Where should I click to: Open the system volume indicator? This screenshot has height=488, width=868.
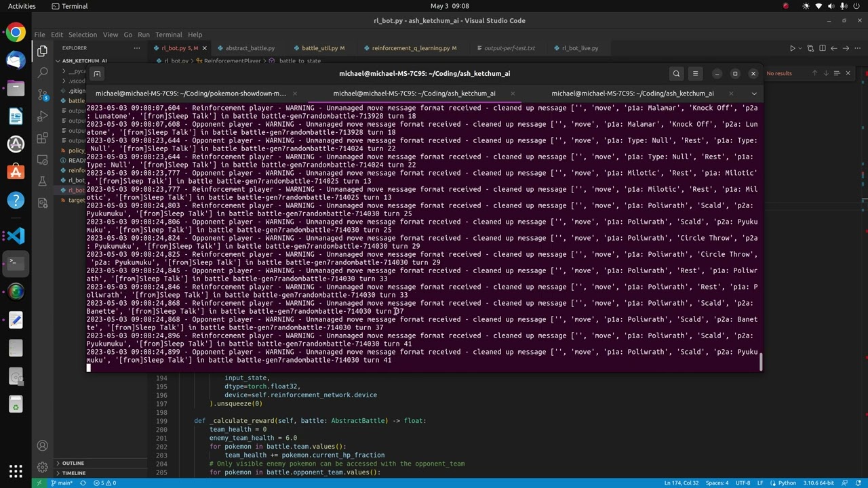pyautogui.click(x=833, y=6)
